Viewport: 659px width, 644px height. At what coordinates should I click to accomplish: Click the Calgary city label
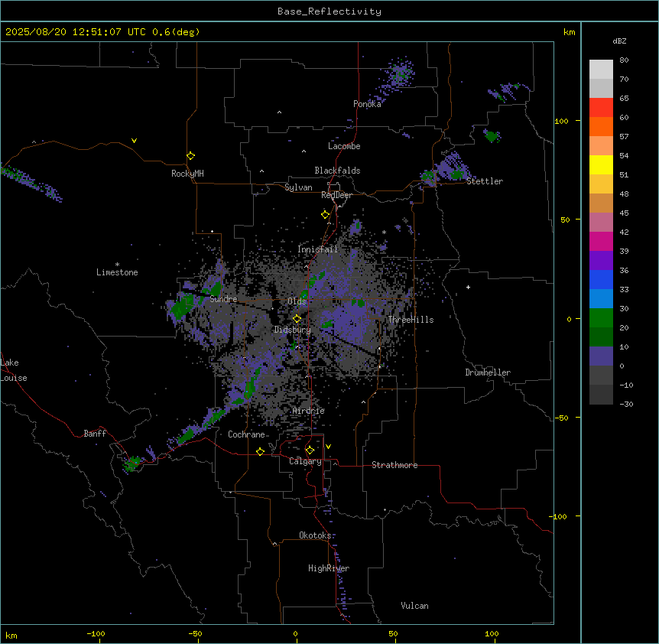tap(305, 461)
